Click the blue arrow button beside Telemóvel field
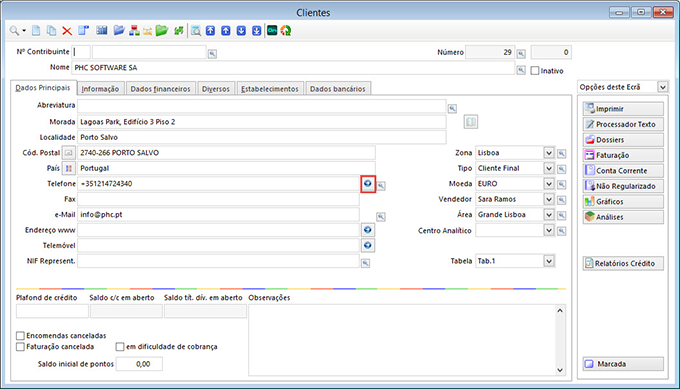 pyautogui.click(x=368, y=245)
